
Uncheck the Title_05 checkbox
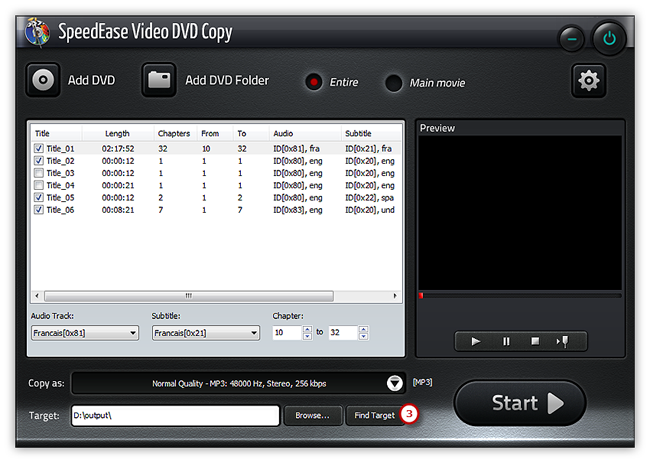click(x=39, y=197)
